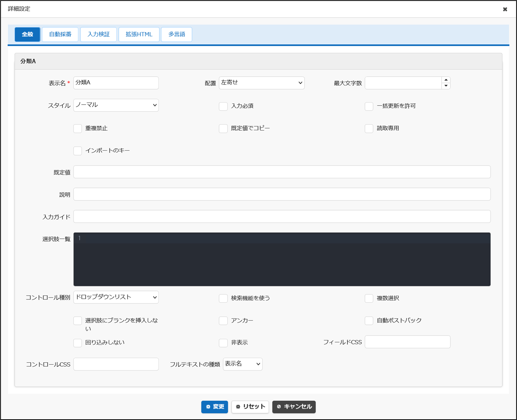Open the フルテキストの種類 dropdown
517x420 pixels.
243,364
